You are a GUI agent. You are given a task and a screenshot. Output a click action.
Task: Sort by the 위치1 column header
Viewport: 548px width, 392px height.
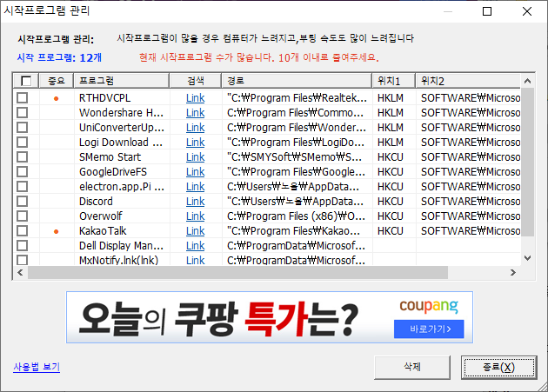coord(393,81)
